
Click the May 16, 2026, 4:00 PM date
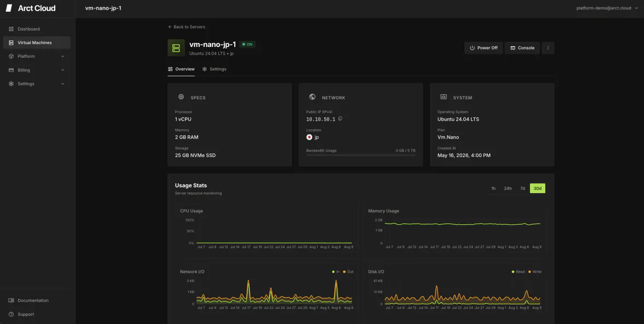(464, 155)
